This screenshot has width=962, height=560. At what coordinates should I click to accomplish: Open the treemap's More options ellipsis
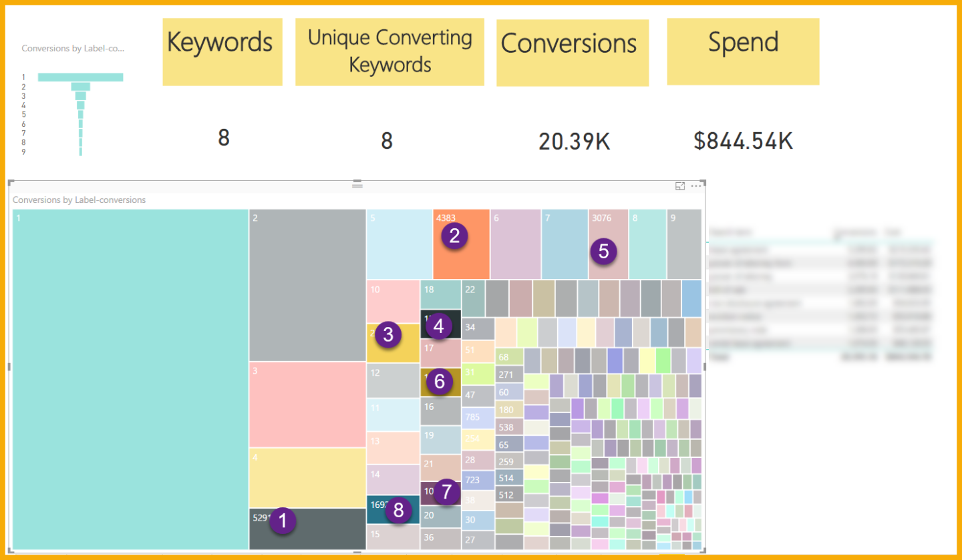click(x=697, y=186)
